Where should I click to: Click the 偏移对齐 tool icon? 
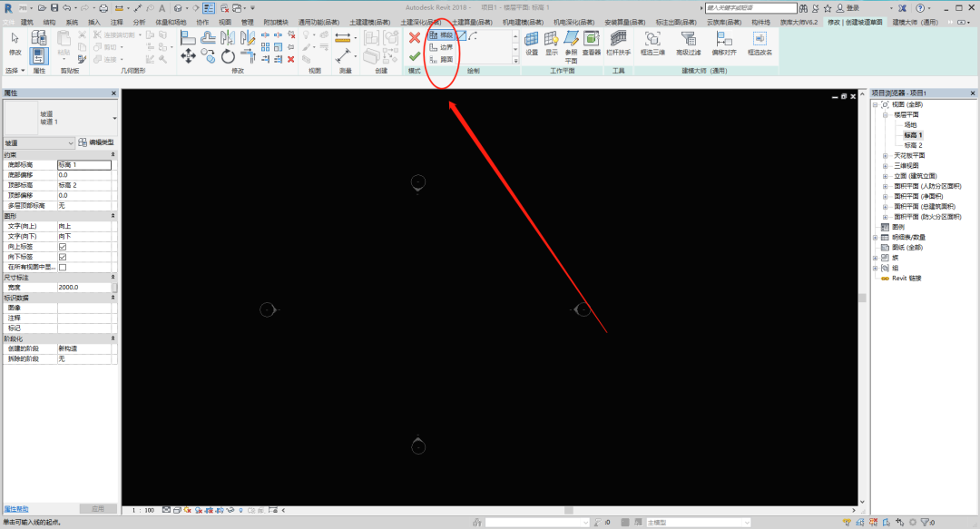point(724,44)
